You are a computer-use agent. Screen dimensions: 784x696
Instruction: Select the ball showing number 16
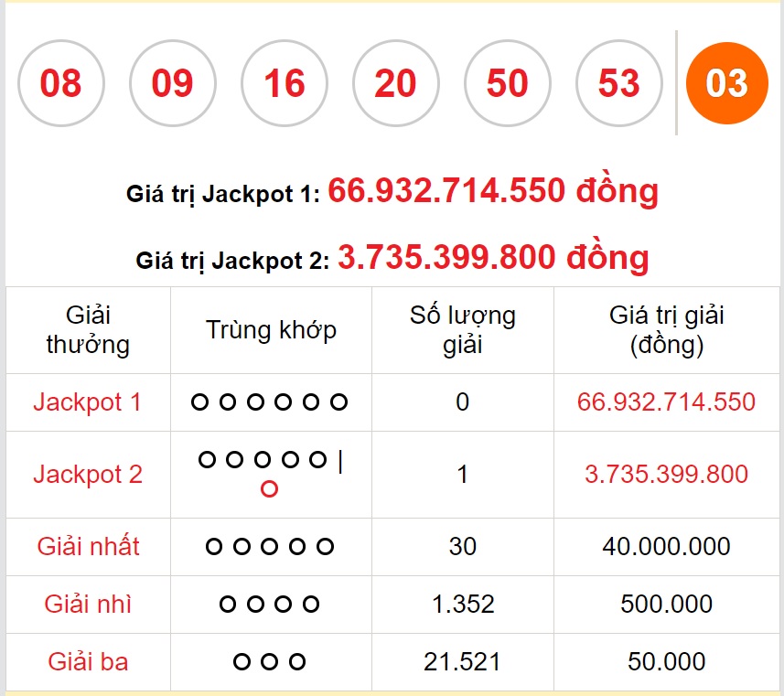click(x=284, y=83)
